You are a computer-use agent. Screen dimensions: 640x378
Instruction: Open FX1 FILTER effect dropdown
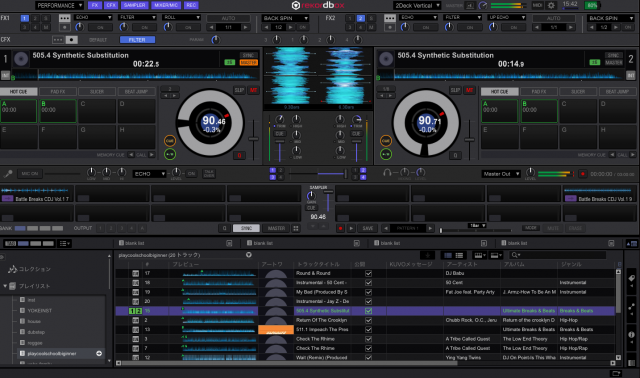coord(138,18)
